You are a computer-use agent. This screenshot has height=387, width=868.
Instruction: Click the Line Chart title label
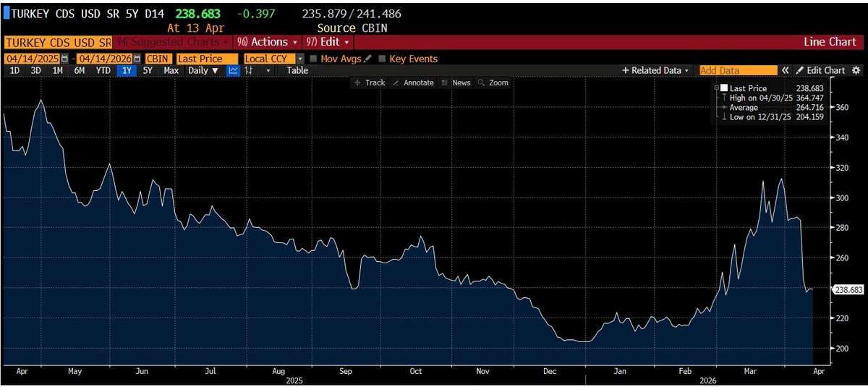click(830, 42)
